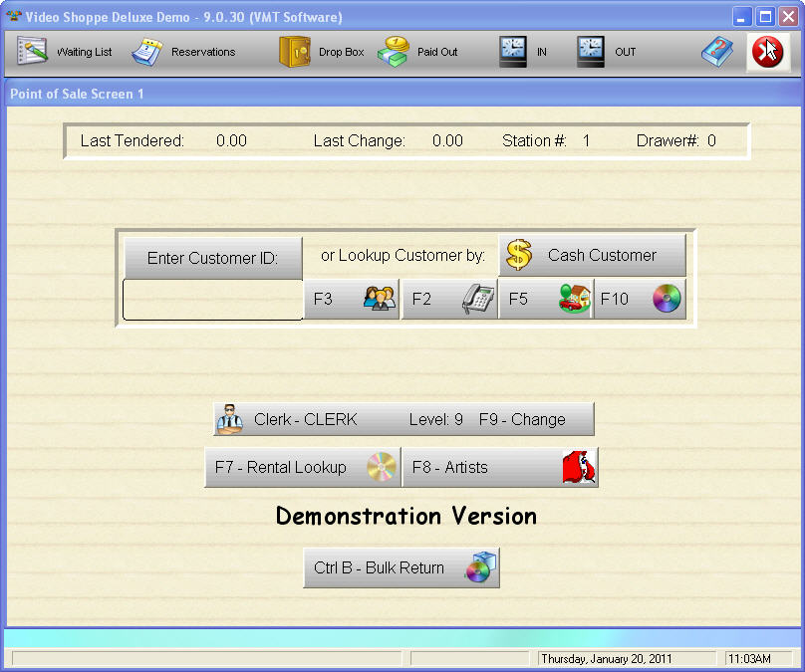
Task: Lookup customer by address with F5
Action: (x=546, y=299)
